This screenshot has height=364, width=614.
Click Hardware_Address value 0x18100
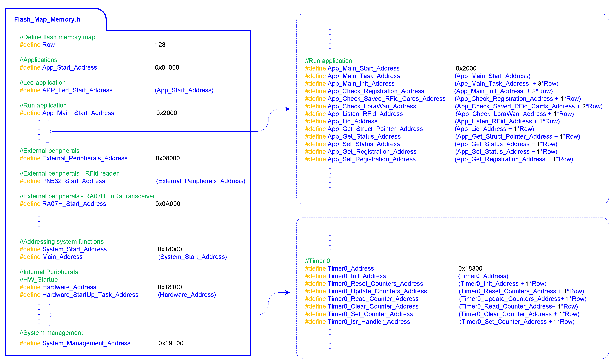pyautogui.click(x=170, y=287)
